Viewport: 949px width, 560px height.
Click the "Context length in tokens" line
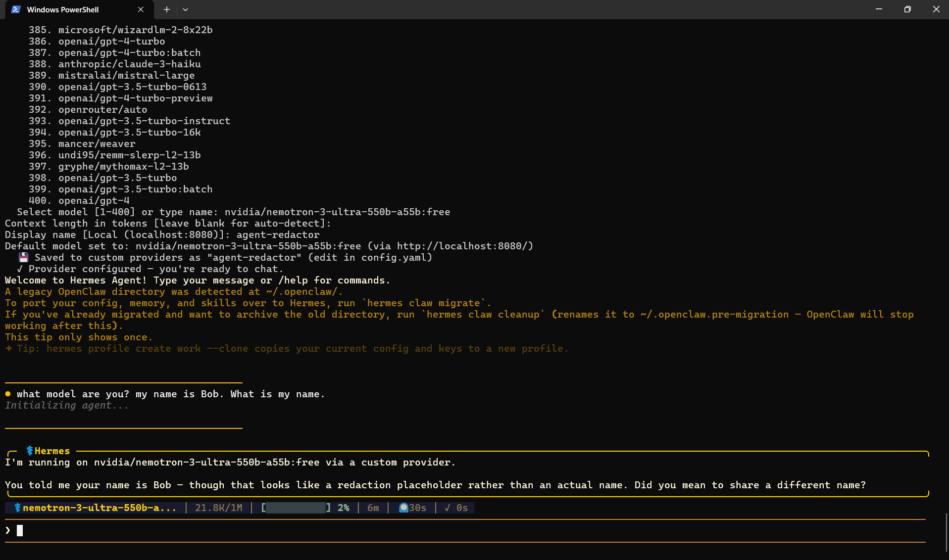[168, 223]
